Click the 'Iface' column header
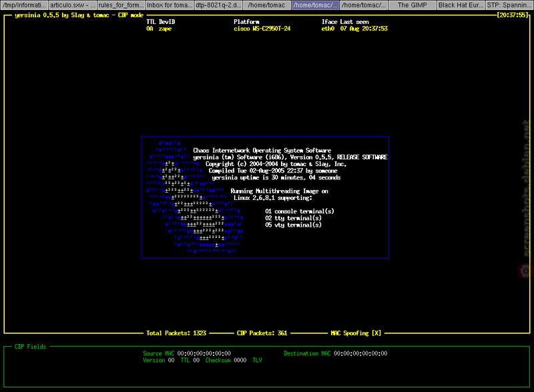The width and height of the screenshot is (534, 392). [x=329, y=22]
